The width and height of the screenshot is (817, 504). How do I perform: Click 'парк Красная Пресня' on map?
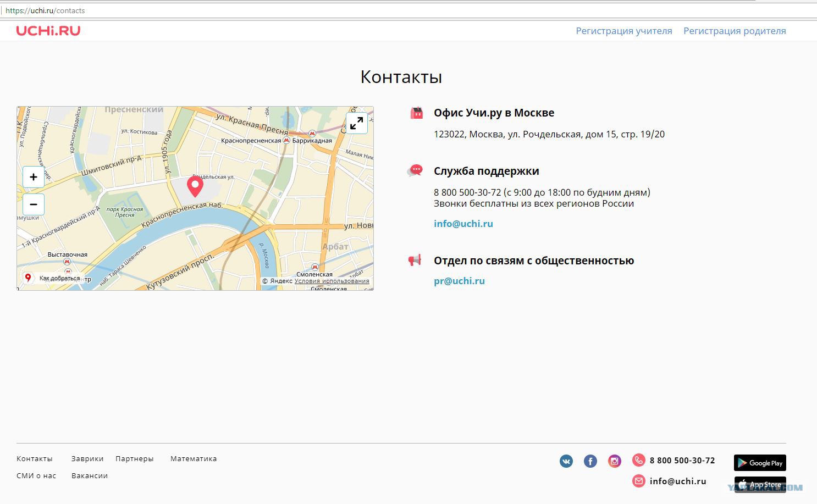(x=125, y=212)
